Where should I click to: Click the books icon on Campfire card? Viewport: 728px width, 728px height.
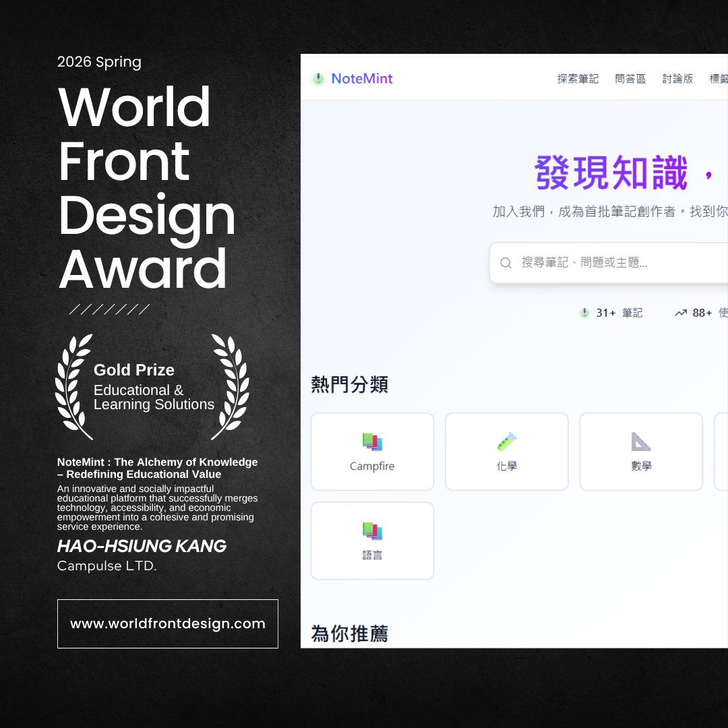(x=372, y=442)
